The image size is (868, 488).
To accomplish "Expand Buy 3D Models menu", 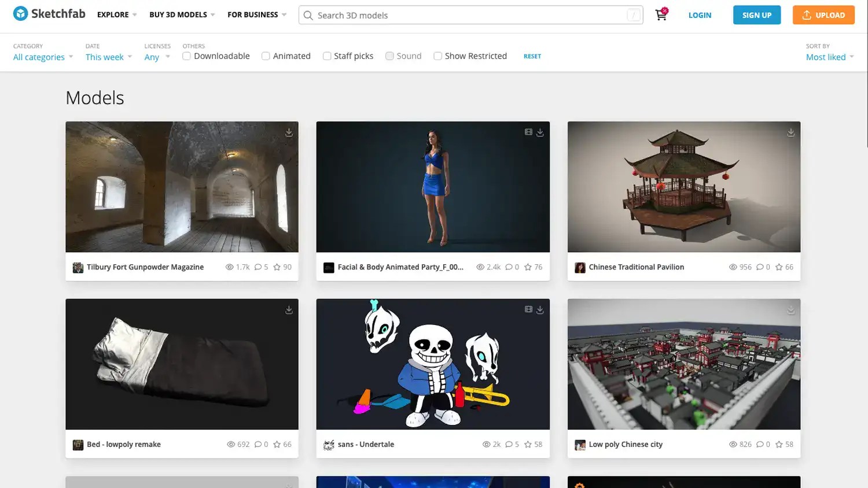I will coord(182,14).
